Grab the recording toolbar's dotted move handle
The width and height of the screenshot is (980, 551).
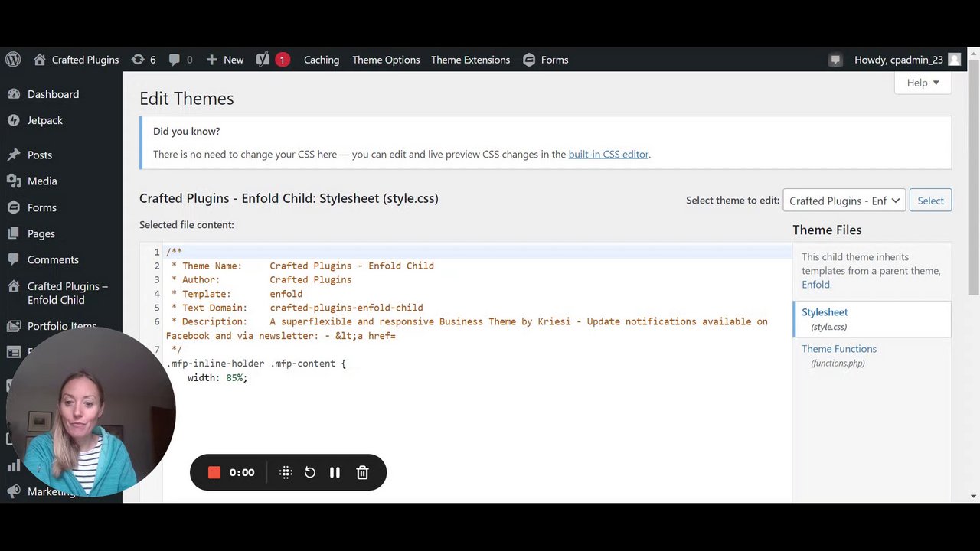pos(286,472)
